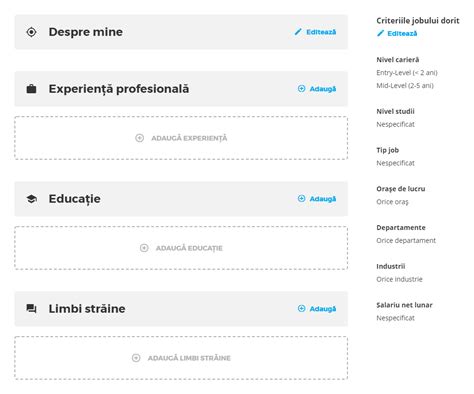Click the pencil icon under Criteriile jobului dorit
The image size is (474, 394).
point(380,33)
